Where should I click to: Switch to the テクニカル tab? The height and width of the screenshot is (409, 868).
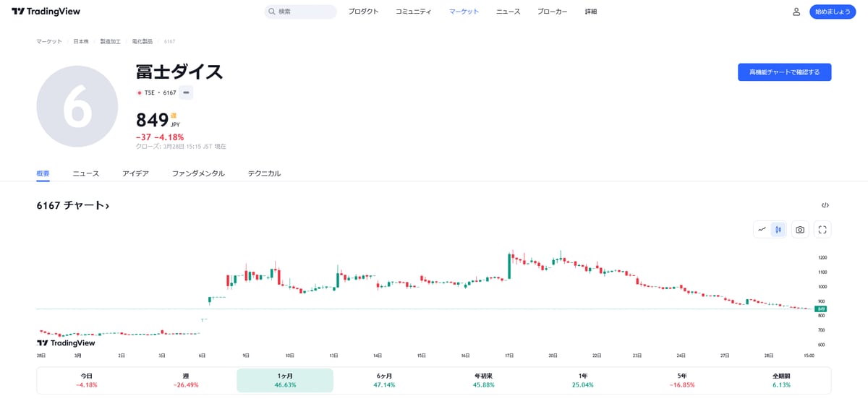264,173
